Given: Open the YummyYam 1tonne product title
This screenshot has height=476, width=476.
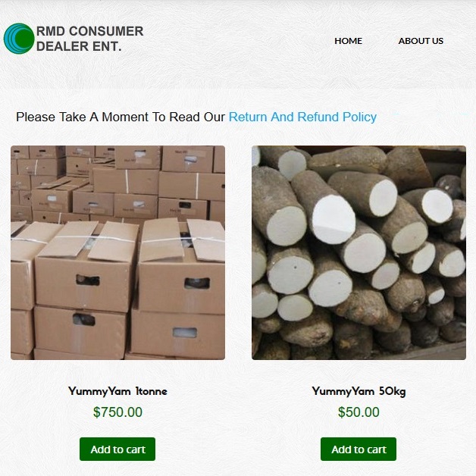Looking at the screenshot, I should 117,391.
